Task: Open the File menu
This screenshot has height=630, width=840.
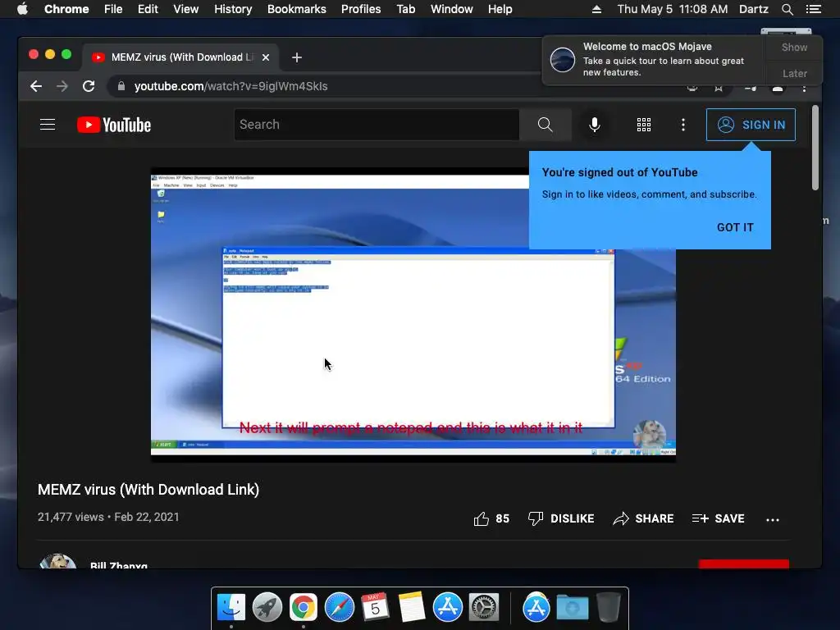Action: (113, 9)
